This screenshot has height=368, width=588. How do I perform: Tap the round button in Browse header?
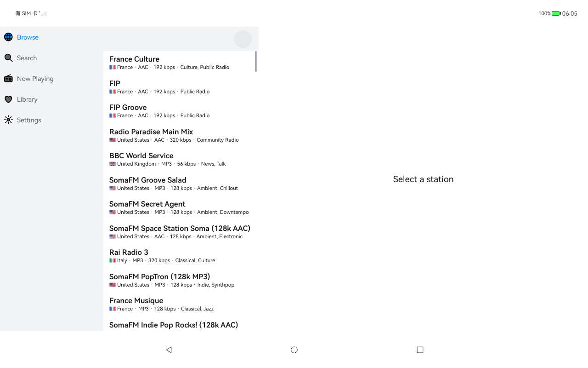point(243,39)
